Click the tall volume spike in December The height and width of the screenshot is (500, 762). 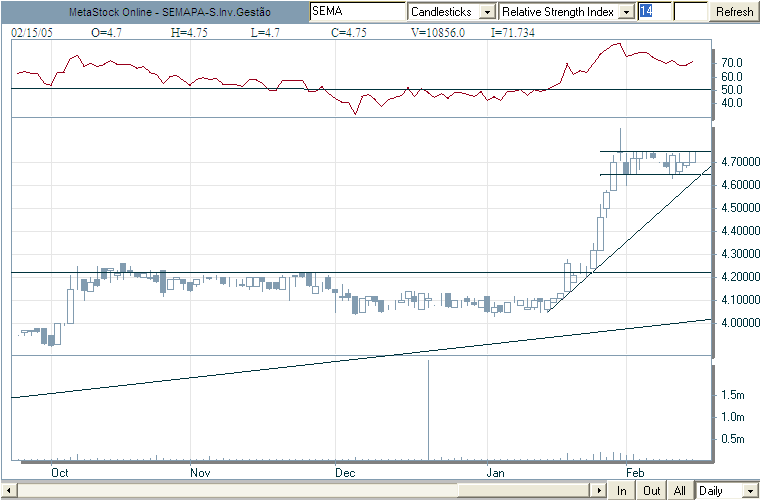pyautogui.click(x=429, y=410)
